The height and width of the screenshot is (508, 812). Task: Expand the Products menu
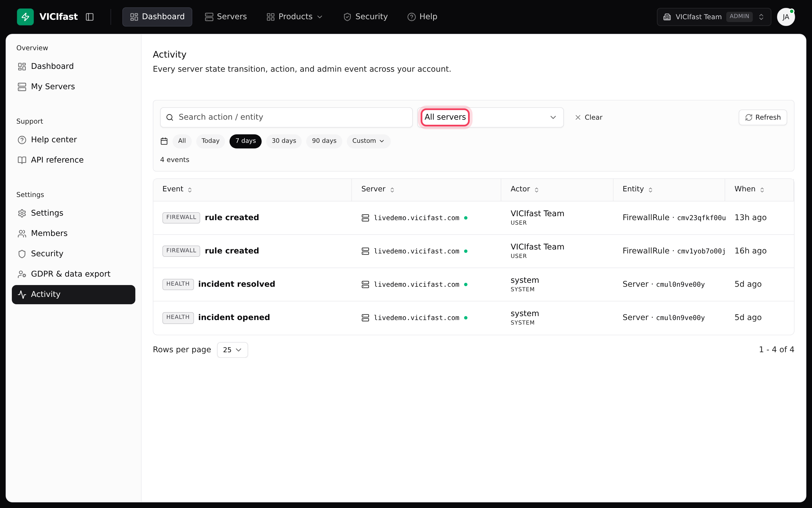pyautogui.click(x=294, y=17)
